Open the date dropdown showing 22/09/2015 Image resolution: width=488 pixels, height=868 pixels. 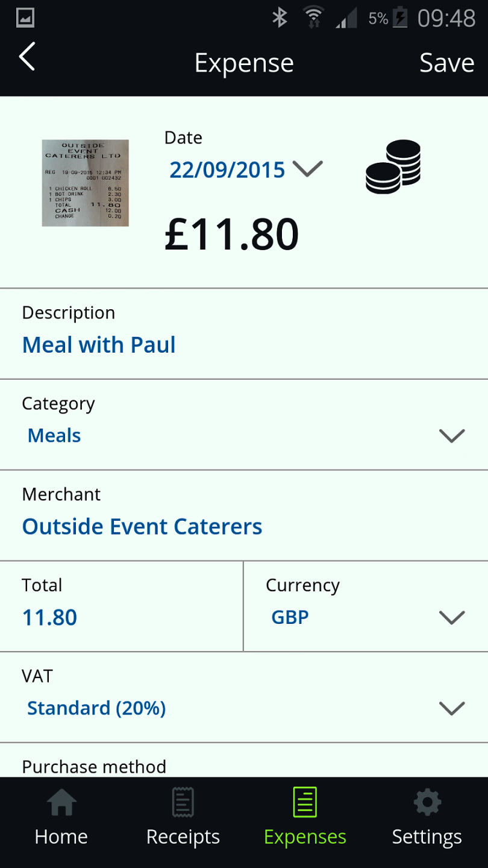tap(307, 169)
